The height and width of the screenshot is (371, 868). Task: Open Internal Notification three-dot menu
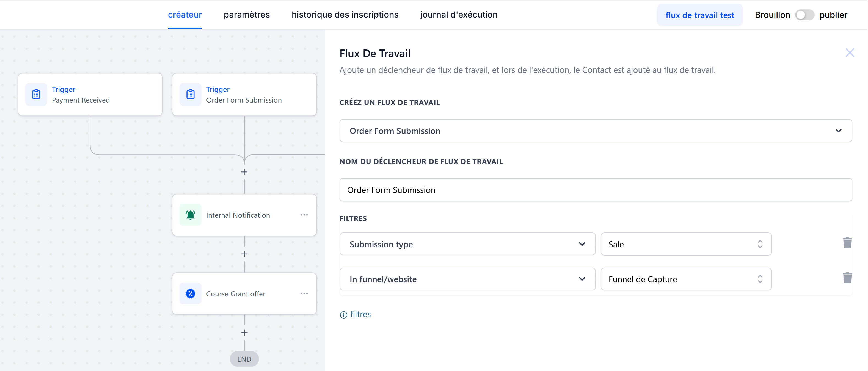pos(304,215)
